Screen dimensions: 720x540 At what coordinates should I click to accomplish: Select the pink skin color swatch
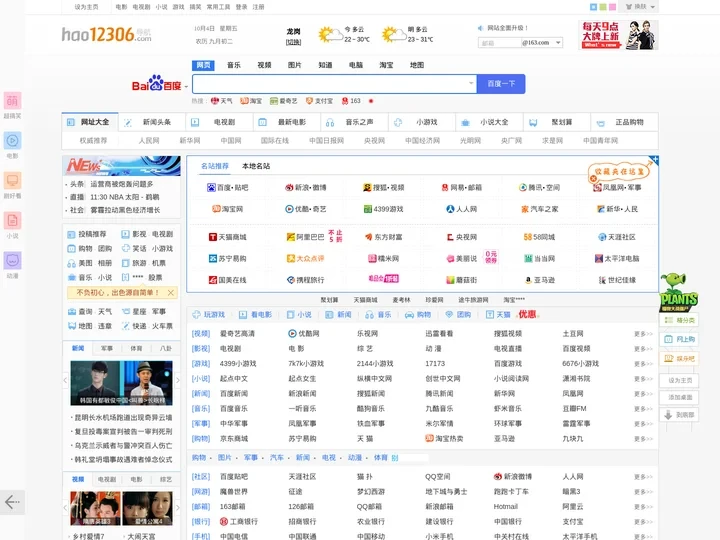(613, 7)
